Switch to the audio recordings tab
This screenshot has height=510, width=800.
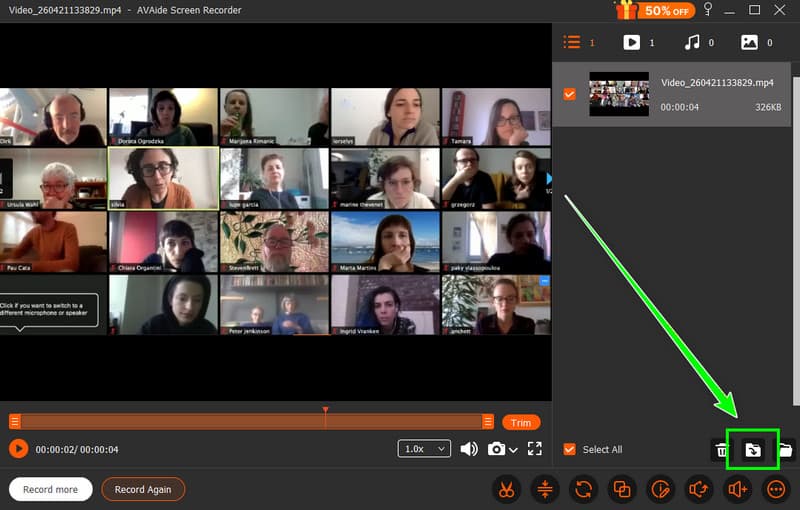(692, 43)
